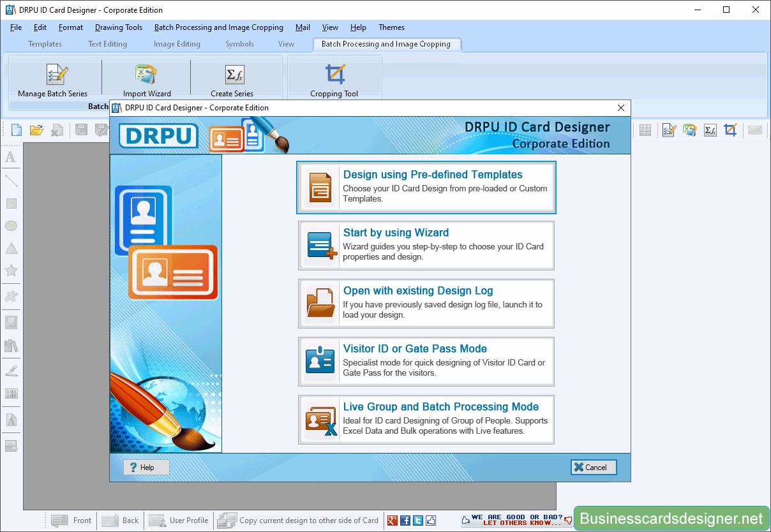The image size is (771, 532).
Task: Select the Image insert tool in sidebar
Action: pos(11,322)
